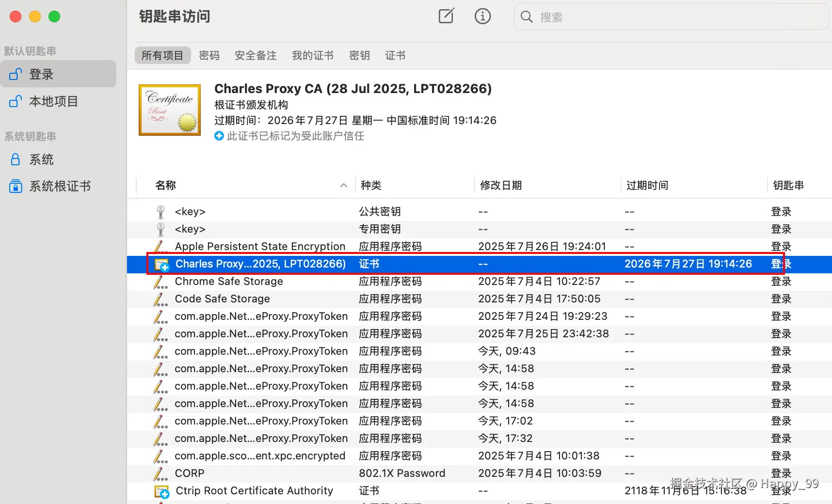Sort by the 种类 column header
Screen dimensions: 832x504
tap(371, 185)
